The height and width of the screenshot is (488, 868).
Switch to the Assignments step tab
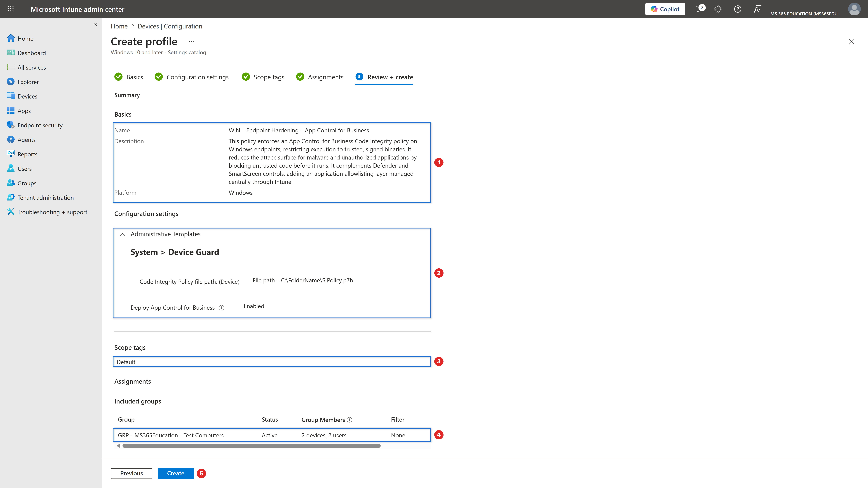point(320,77)
